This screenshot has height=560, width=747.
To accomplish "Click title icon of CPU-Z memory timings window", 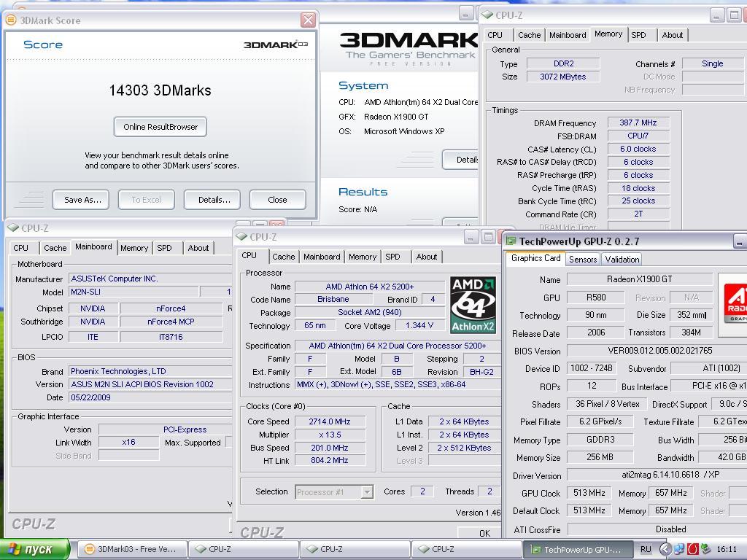I will click(487, 15).
